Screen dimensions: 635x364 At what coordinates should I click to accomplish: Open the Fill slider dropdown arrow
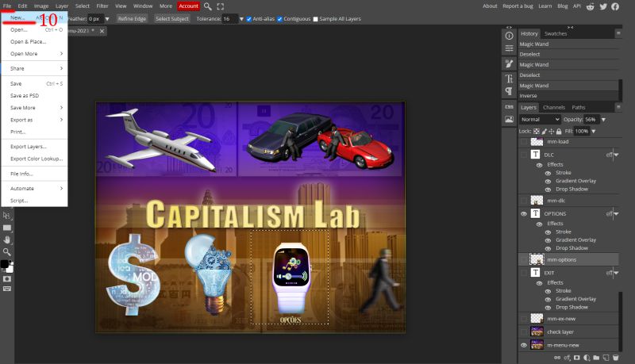click(x=594, y=132)
